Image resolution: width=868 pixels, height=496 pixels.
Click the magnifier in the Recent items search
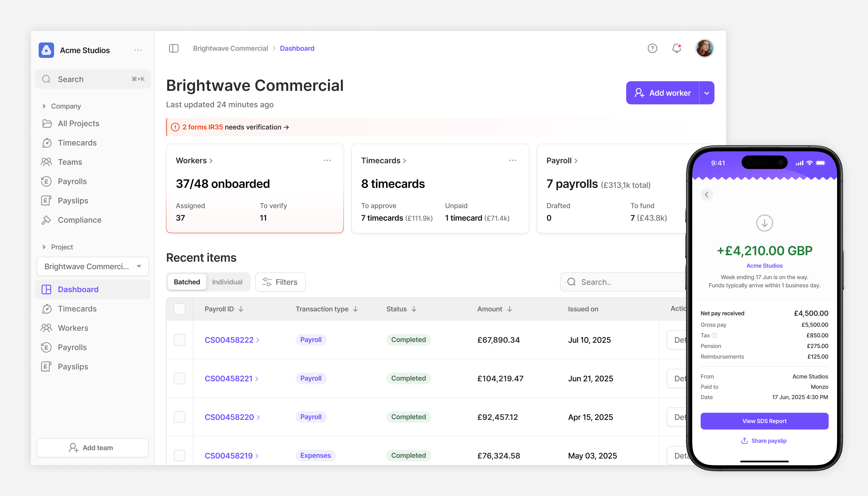click(x=572, y=282)
